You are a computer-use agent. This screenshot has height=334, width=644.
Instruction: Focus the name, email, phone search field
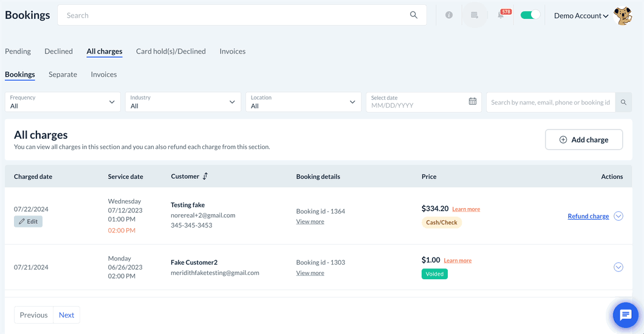coord(550,102)
